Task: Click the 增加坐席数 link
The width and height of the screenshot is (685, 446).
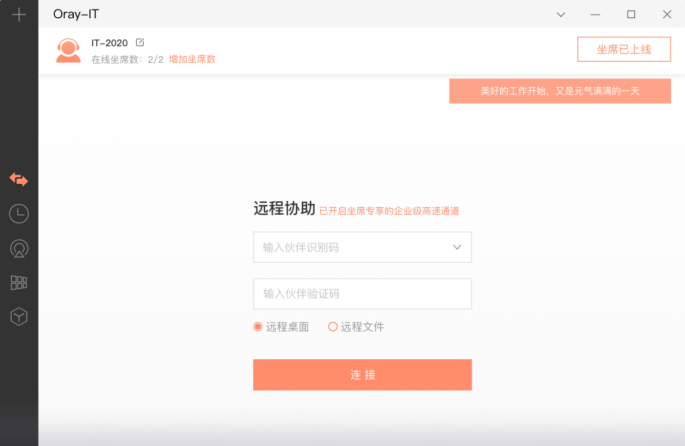Action: point(191,59)
